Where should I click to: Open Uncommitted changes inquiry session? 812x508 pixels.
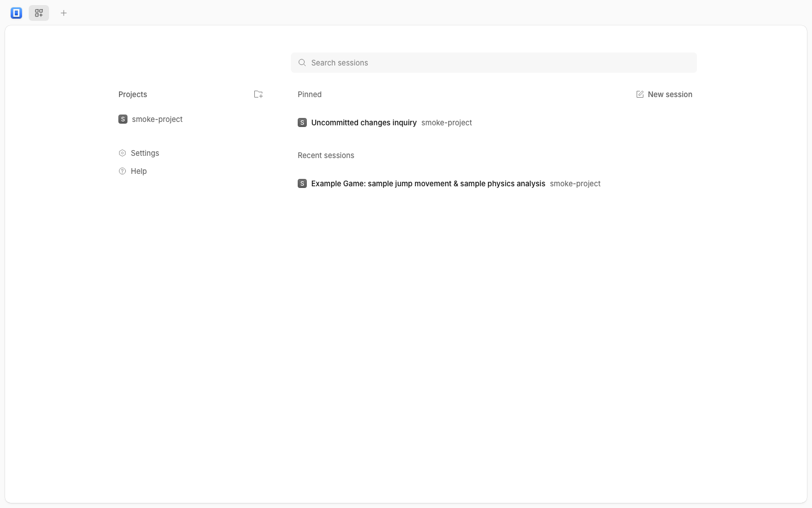[x=364, y=122]
